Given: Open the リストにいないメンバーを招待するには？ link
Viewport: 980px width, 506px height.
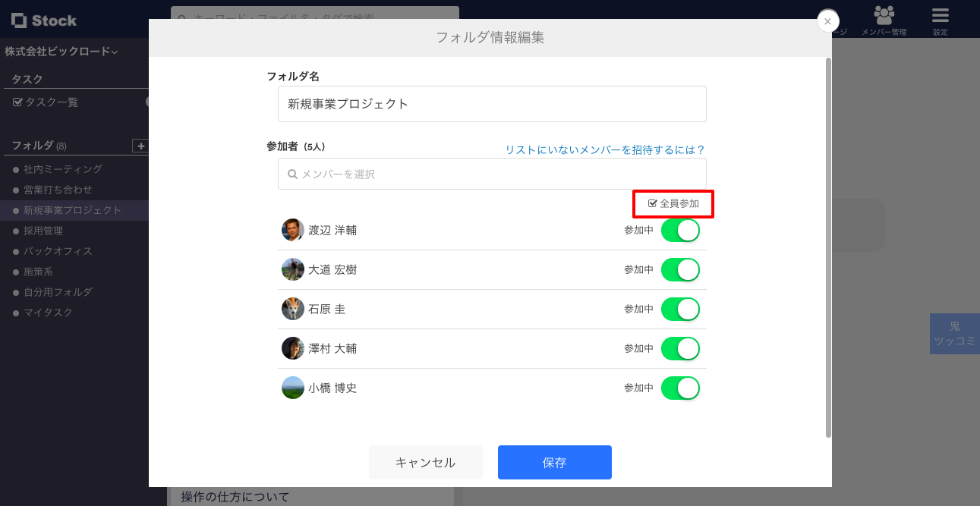Looking at the screenshot, I should [x=604, y=150].
